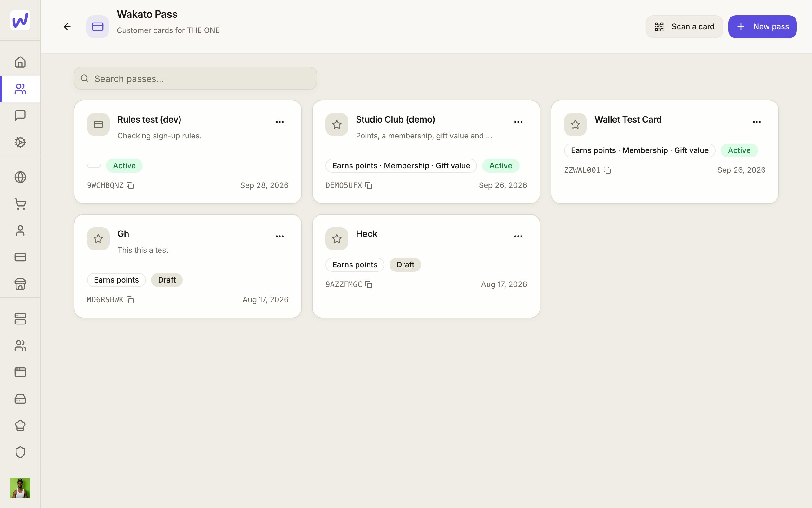Click the Earns points tag on Gh

116,280
